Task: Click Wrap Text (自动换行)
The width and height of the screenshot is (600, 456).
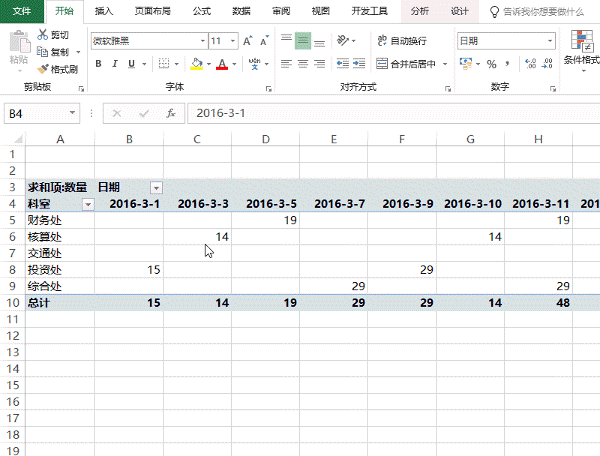Action: (402, 41)
